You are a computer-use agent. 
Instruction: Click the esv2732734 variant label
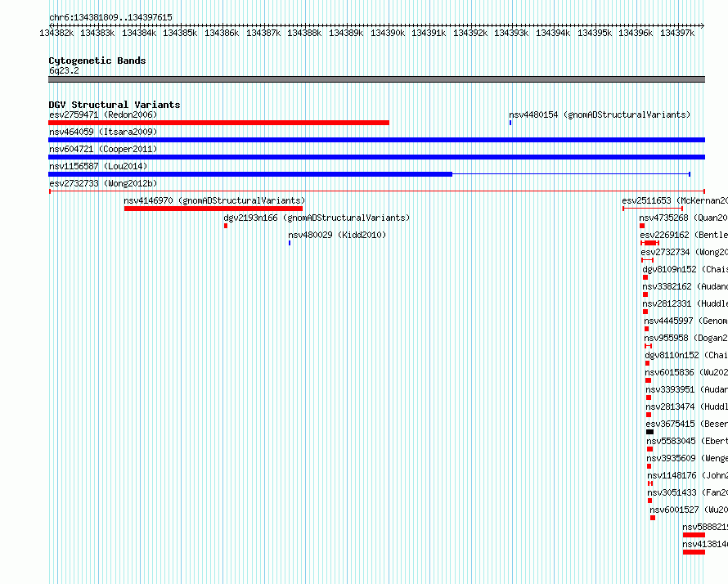[685, 252]
